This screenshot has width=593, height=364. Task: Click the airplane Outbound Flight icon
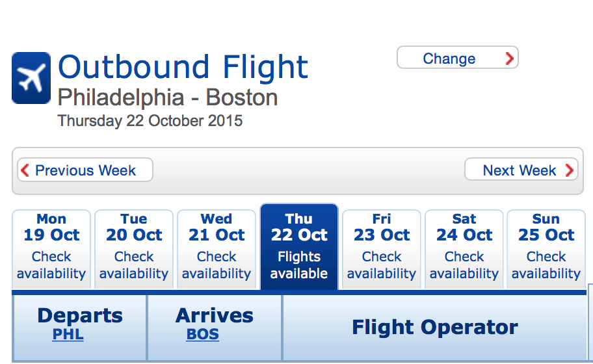tap(31, 78)
